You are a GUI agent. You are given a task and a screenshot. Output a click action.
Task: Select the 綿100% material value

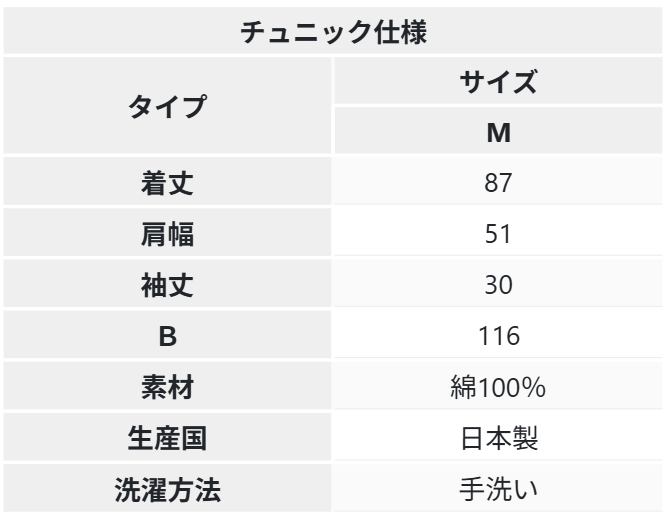pyautogui.click(x=499, y=388)
